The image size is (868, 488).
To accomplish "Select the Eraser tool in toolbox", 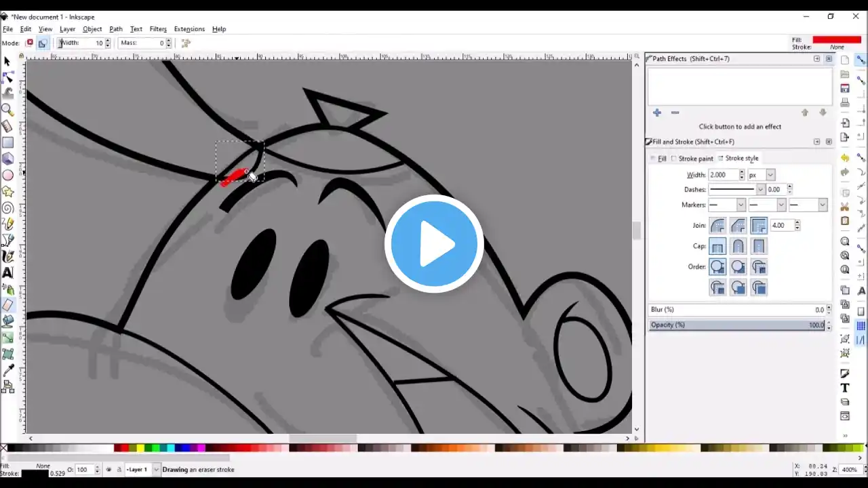I will point(7,305).
